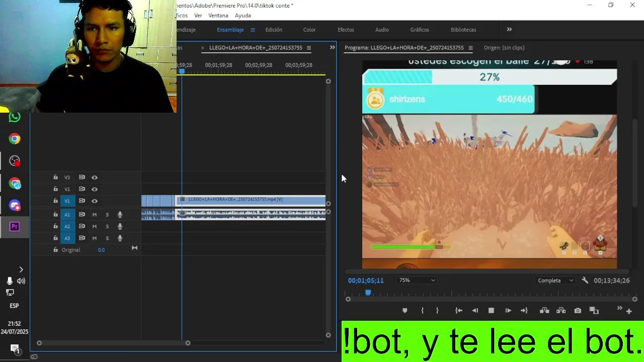Toggle lock on track A1
Viewport: 644px width, 362px height.
55,215
